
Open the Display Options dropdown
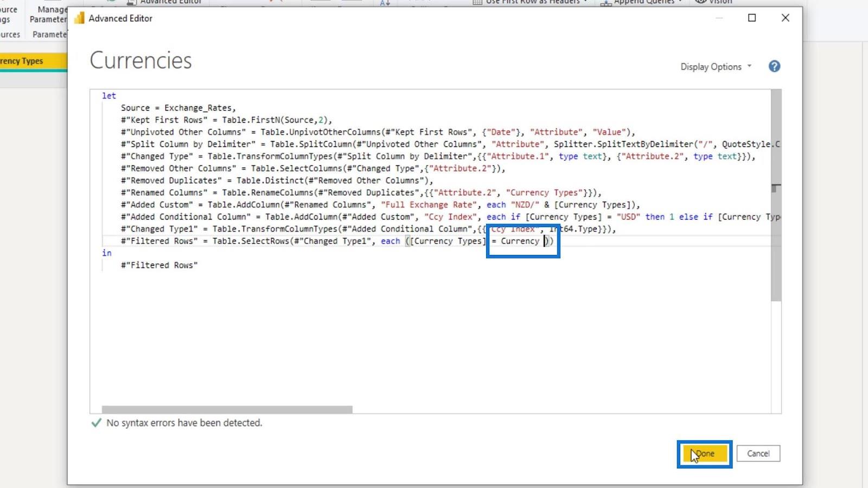pos(716,67)
